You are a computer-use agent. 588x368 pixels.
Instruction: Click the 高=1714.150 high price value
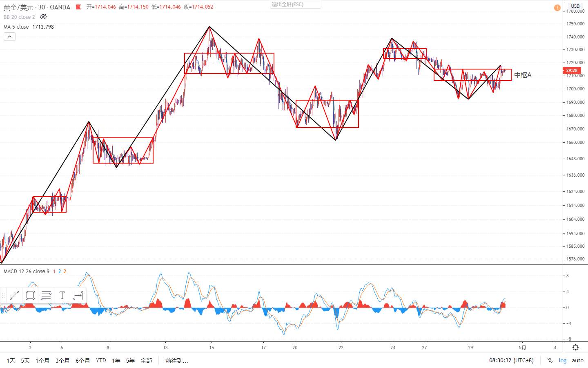[x=134, y=7]
